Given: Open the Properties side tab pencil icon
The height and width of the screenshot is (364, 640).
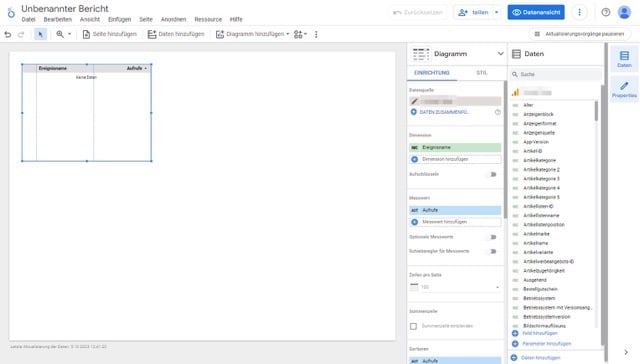Looking at the screenshot, I should click(x=624, y=89).
